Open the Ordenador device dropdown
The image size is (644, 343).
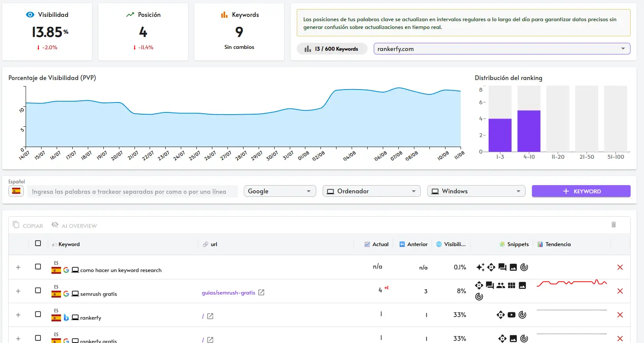tap(372, 191)
